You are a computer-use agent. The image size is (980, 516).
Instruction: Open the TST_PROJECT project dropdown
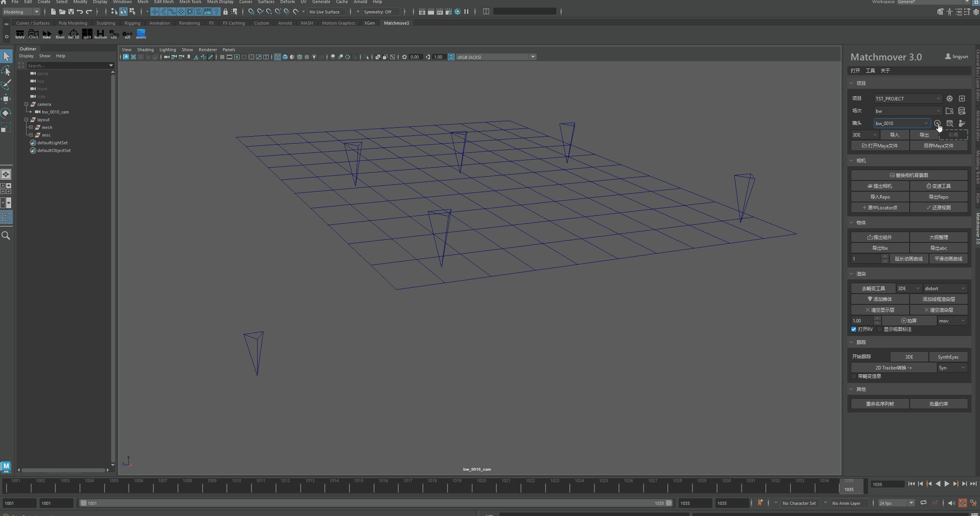907,99
